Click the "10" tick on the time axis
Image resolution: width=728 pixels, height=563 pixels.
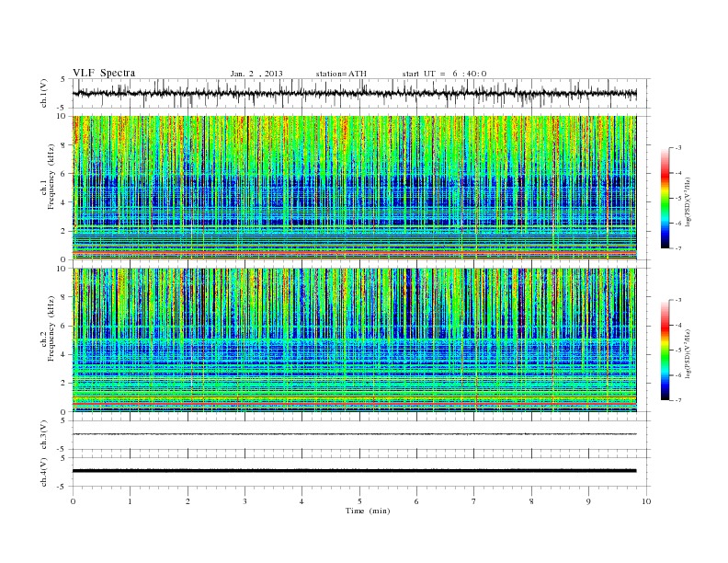click(646, 501)
